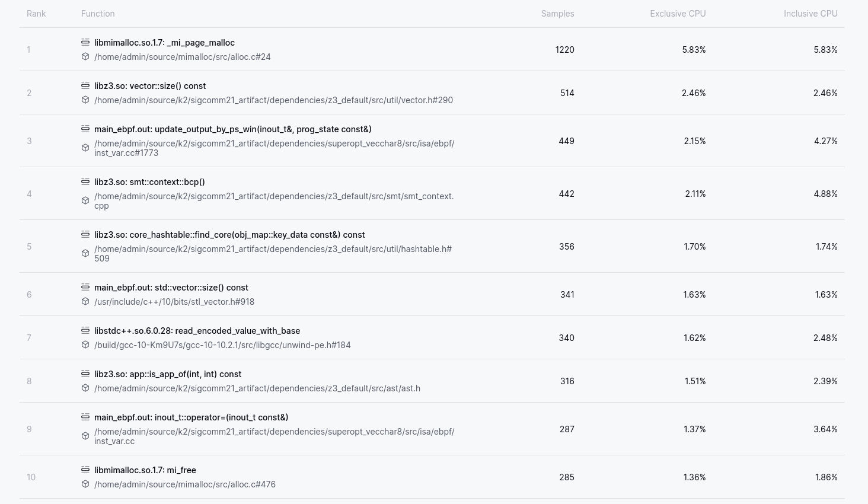
Task: Sort by the Exclusive CPU column header
Action: [x=677, y=14]
